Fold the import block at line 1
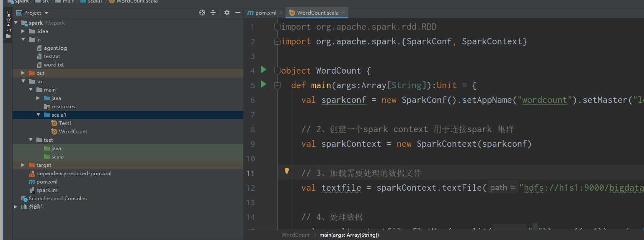This screenshot has height=240, width=644. (x=277, y=27)
